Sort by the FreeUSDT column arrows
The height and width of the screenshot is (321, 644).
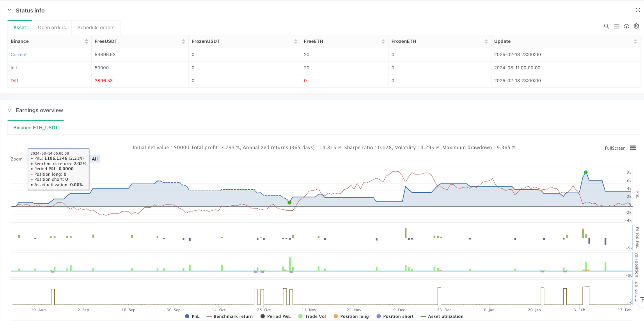click(x=183, y=41)
